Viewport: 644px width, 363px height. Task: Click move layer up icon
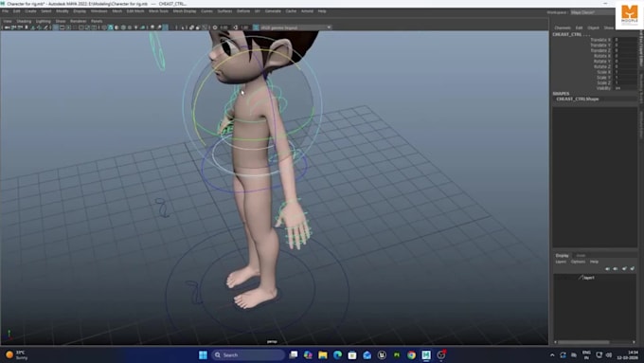tap(607, 268)
